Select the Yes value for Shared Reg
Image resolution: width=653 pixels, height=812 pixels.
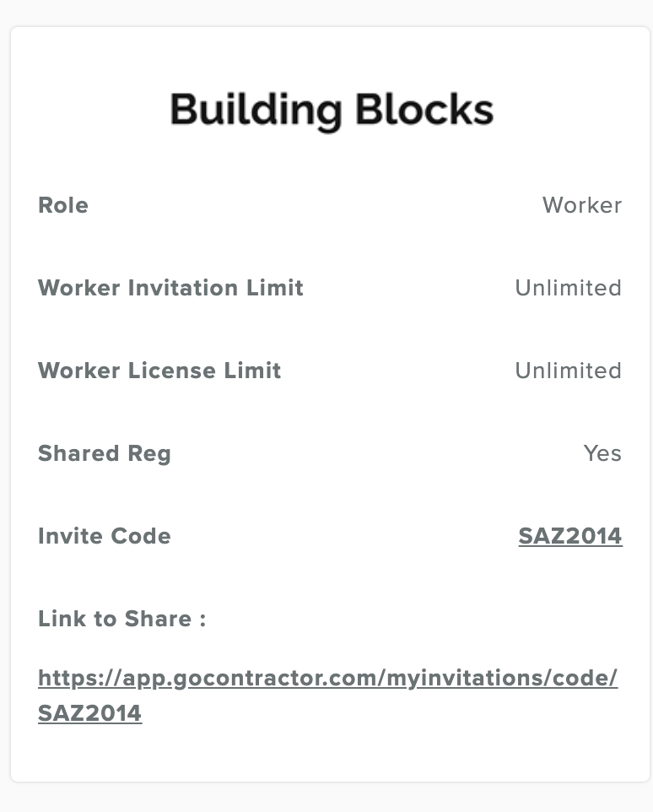tap(603, 453)
